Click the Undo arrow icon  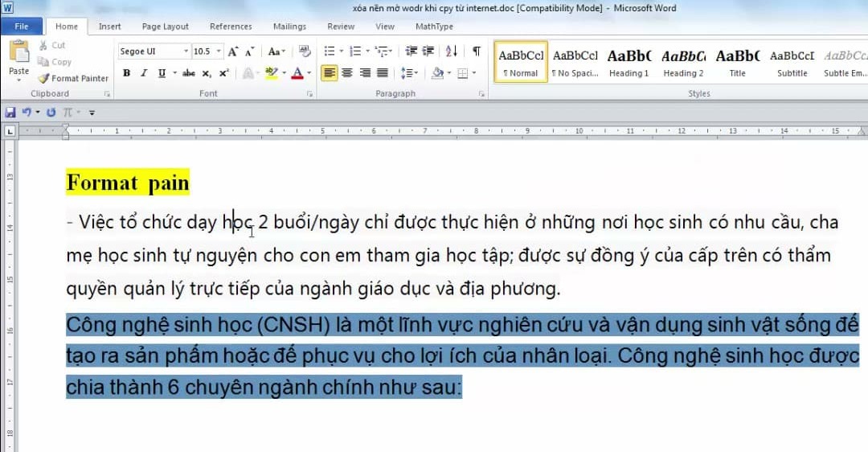pyautogui.click(x=27, y=113)
